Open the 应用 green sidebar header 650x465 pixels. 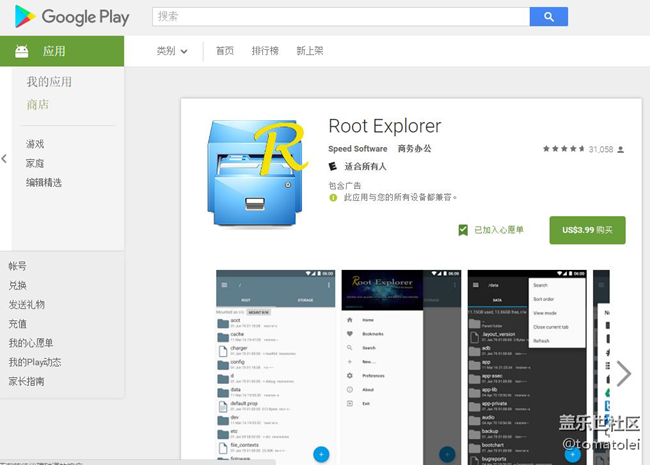[62, 51]
